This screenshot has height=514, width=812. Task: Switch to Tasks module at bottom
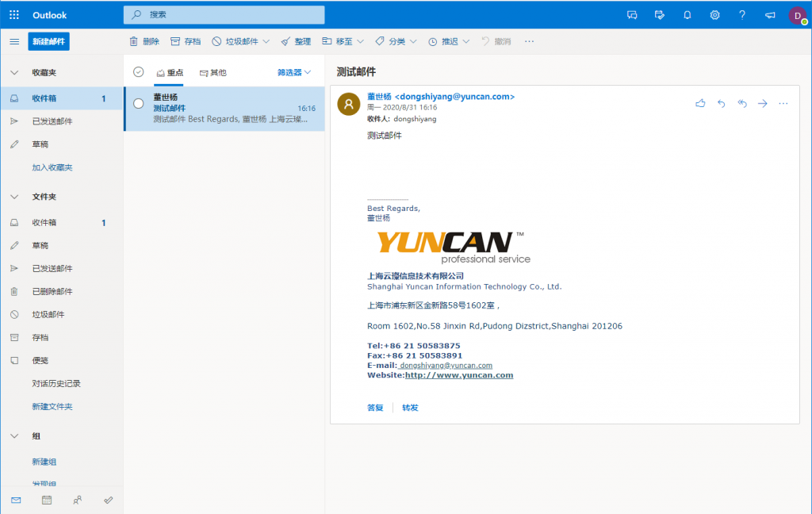(x=108, y=500)
